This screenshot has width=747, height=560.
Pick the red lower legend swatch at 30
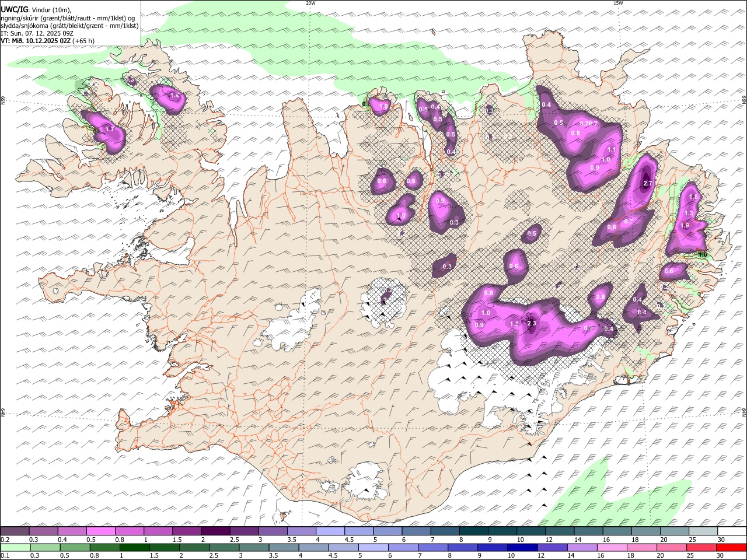point(731,548)
